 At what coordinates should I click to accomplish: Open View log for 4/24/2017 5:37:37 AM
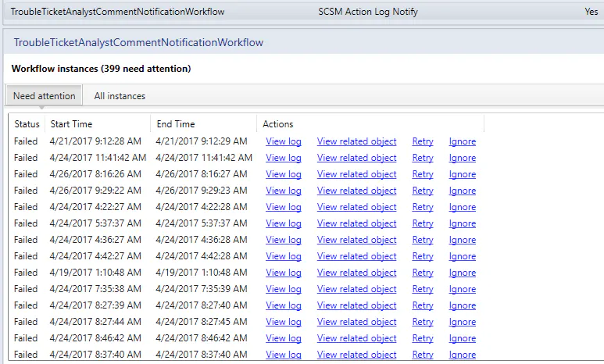[x=284, y=223]
